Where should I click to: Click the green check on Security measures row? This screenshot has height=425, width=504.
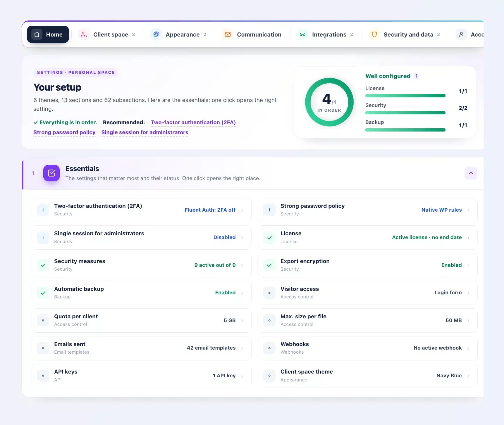[43, 265]
